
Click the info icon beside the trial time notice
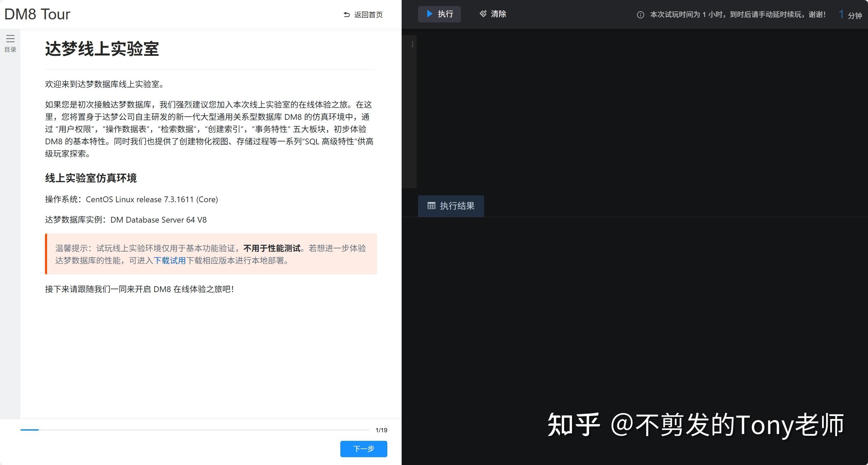pos(640,15)
